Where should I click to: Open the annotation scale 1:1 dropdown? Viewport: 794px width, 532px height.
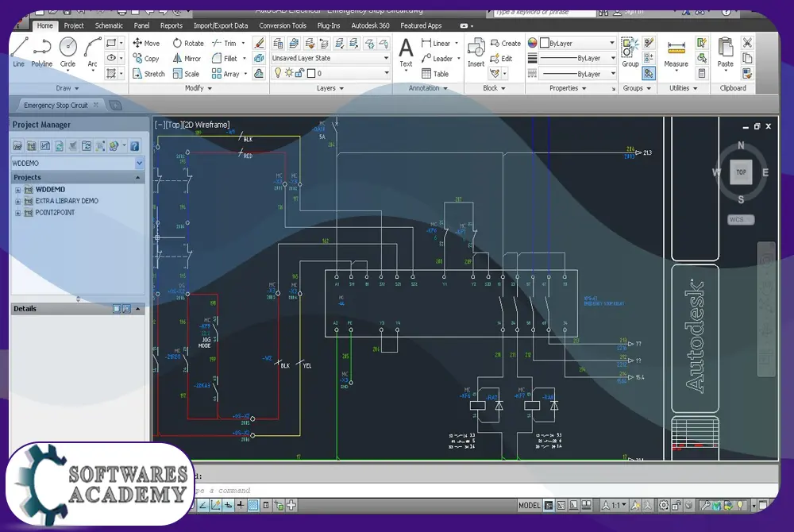615,505
